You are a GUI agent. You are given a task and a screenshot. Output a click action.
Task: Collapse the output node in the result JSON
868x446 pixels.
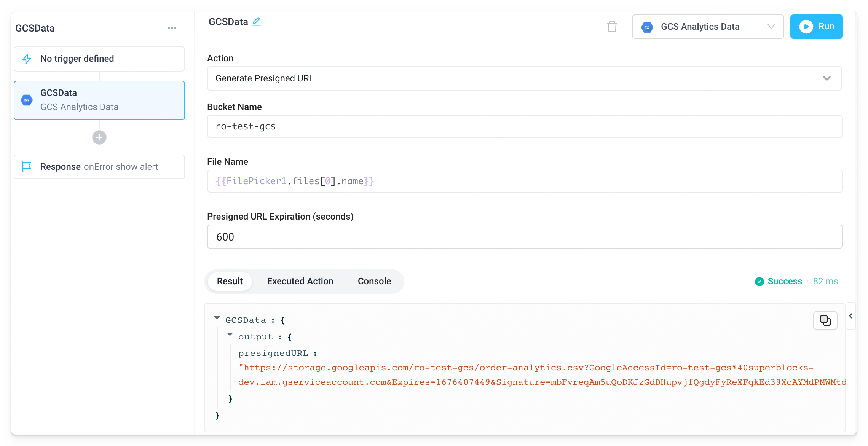tap(230, 334)
